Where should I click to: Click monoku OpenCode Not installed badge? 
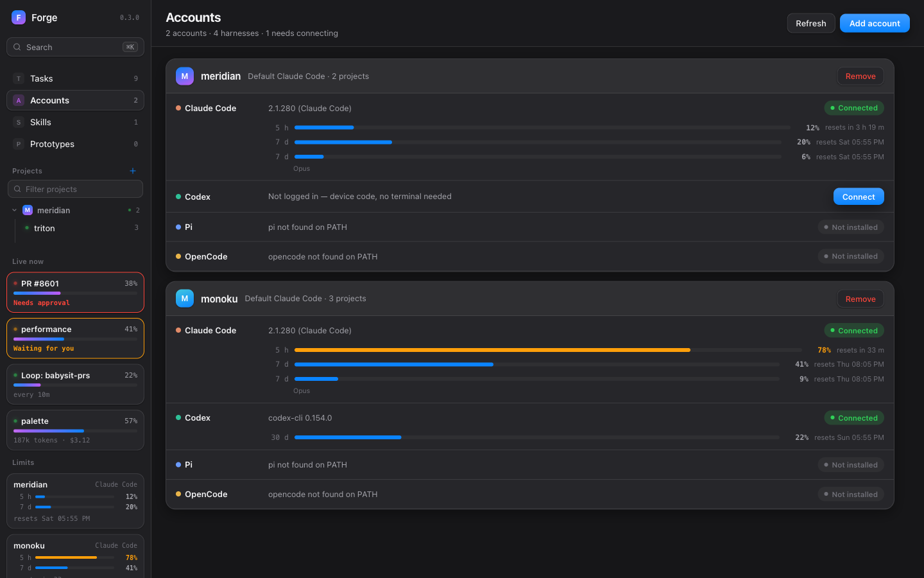(851, 495)
